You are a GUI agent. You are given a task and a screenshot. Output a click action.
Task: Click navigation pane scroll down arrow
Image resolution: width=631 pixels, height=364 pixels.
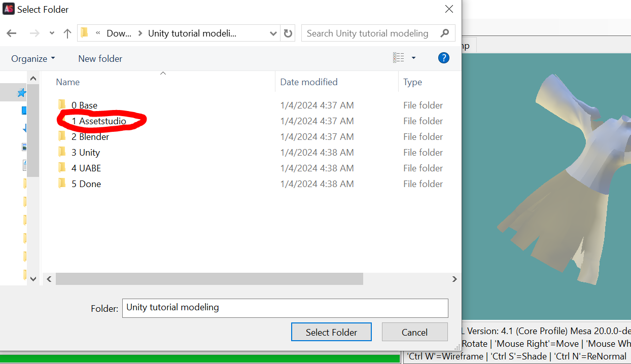33,279
